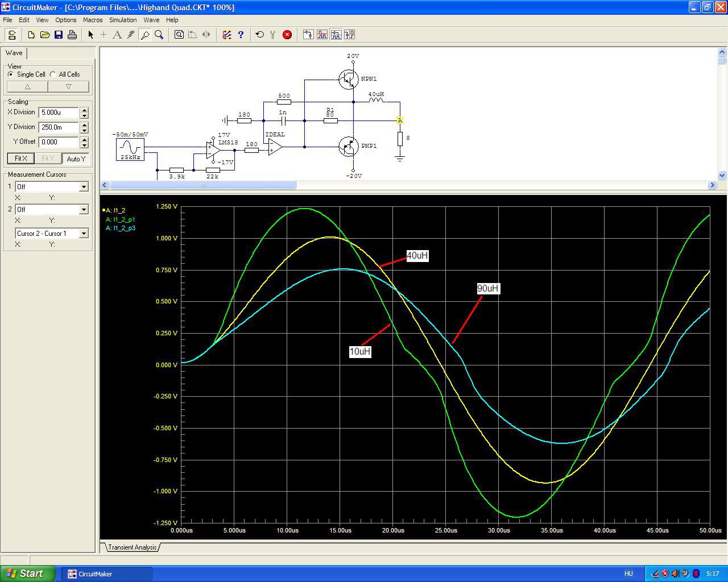Expand the 'Cursor 2 - Cursor 1' dropdown
Screen dimensions: 728x582
tap(84, 234)
